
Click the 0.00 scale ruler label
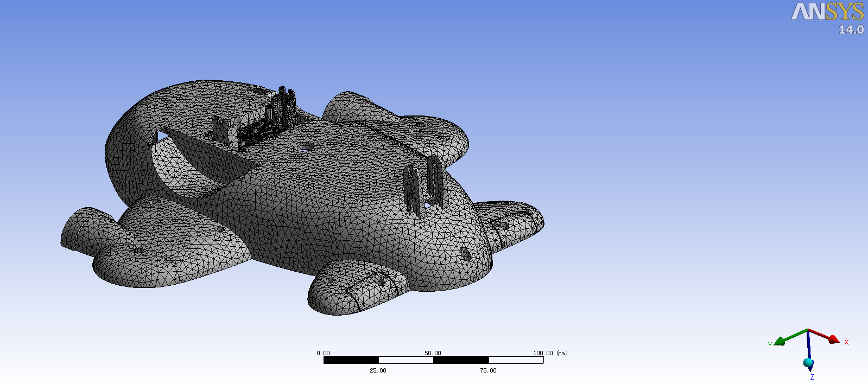(323, 353)
